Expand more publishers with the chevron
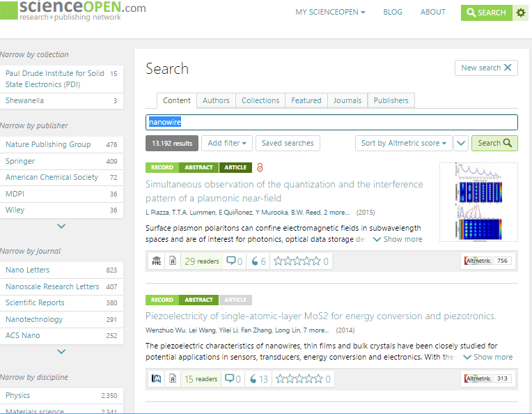Viewport: 532px width, 414px height. (61, 227)
